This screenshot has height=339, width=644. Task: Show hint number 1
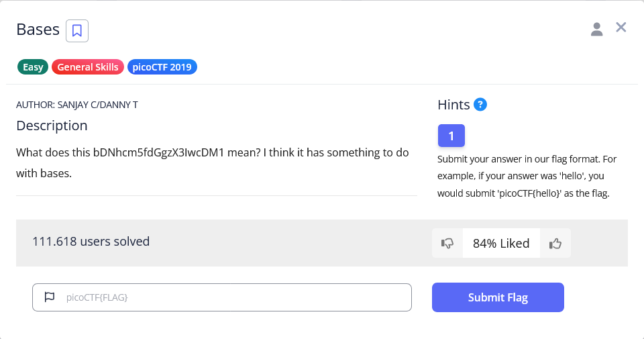[451, 136]
